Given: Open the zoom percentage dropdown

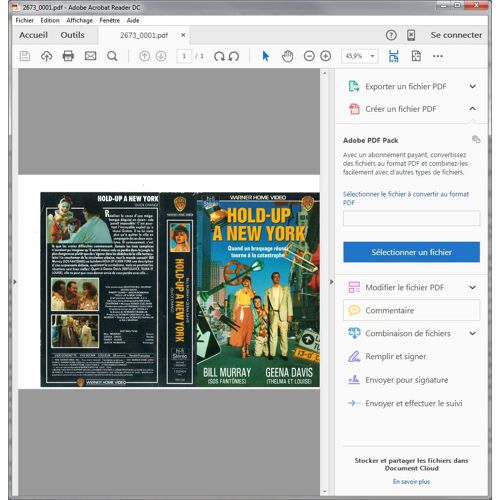Looking at the screenshot, I should click(x=372, y=56).
